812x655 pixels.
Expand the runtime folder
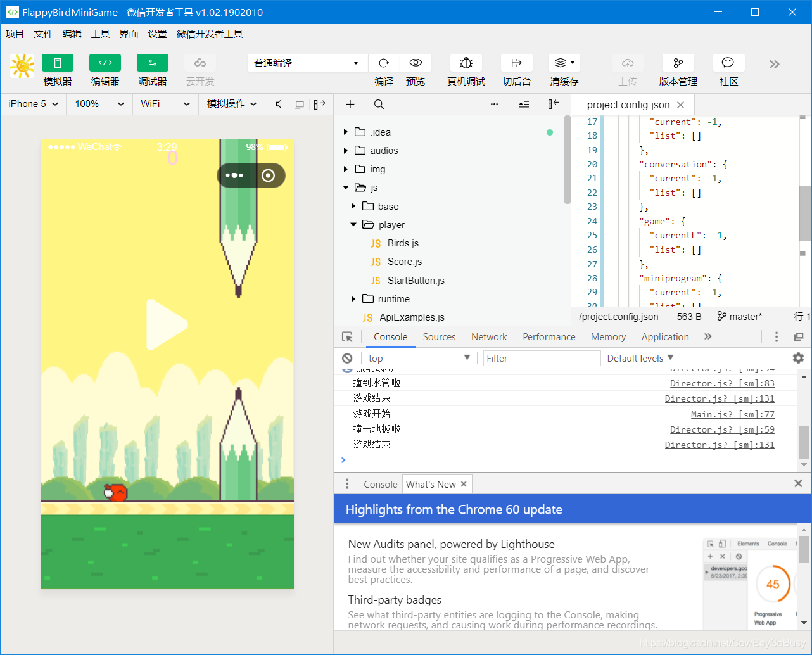coord(353,299)
